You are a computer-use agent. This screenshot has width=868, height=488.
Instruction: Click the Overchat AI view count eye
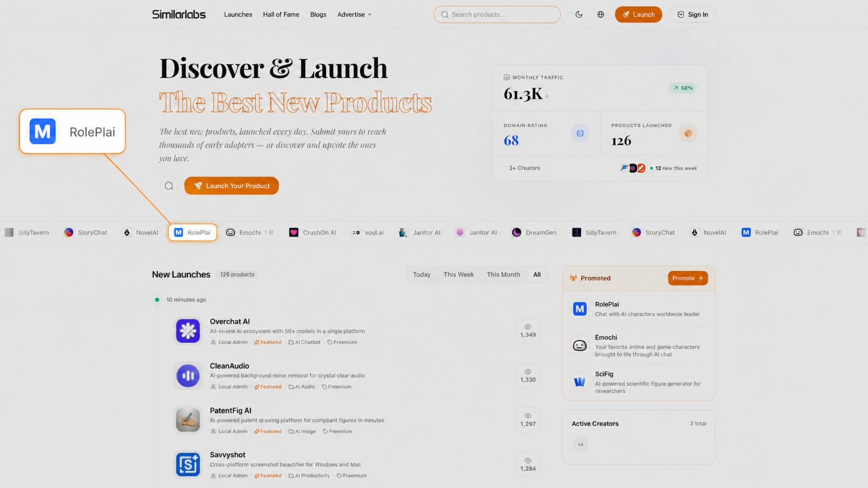click(x=528, y=327)
